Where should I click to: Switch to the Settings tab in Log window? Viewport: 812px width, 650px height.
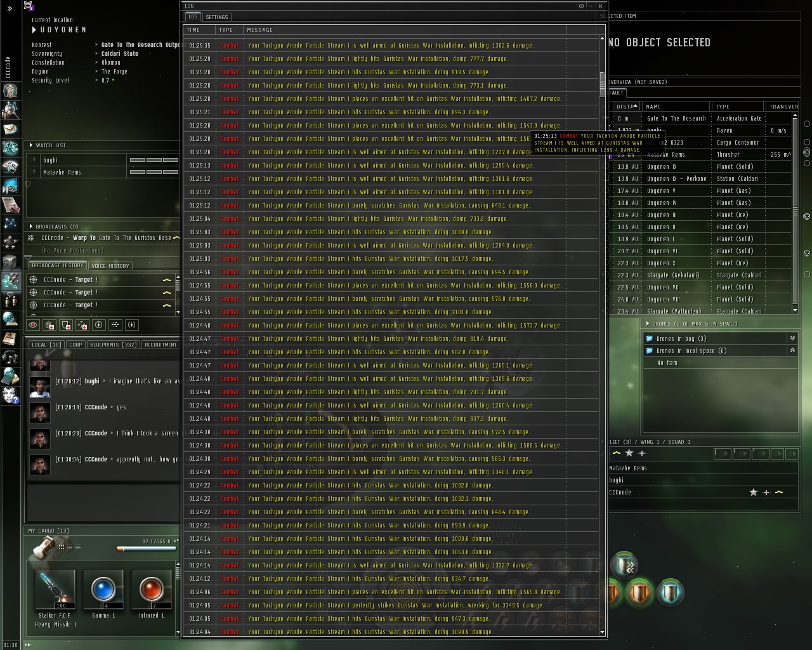coord(216,17)
